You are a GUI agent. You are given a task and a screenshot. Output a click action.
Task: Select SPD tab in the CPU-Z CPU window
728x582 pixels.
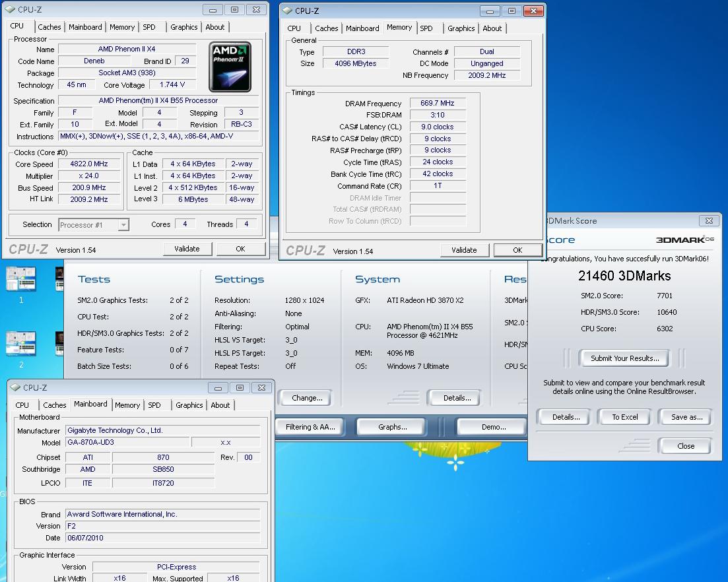pos(149,27)
